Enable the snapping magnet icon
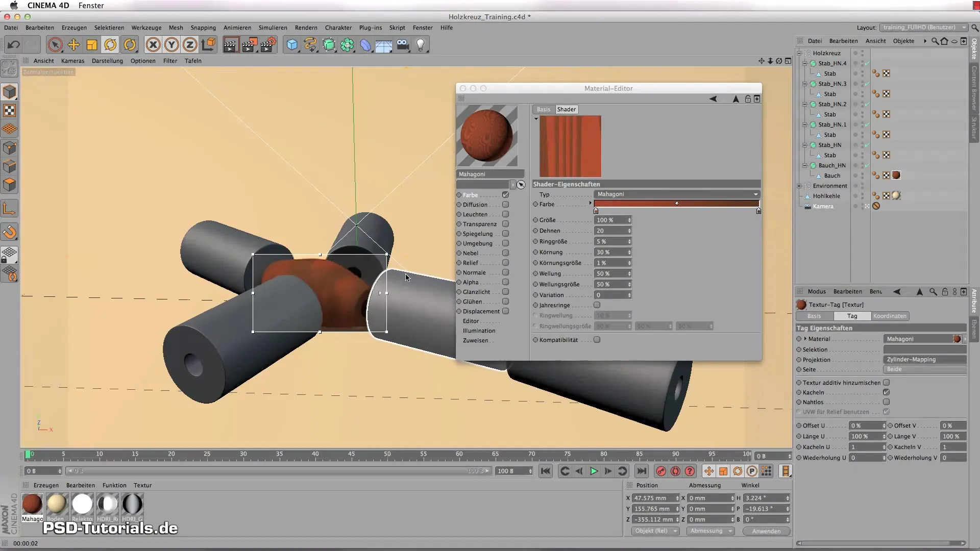This screenshot has height=551, width=980. pos(10,232)
